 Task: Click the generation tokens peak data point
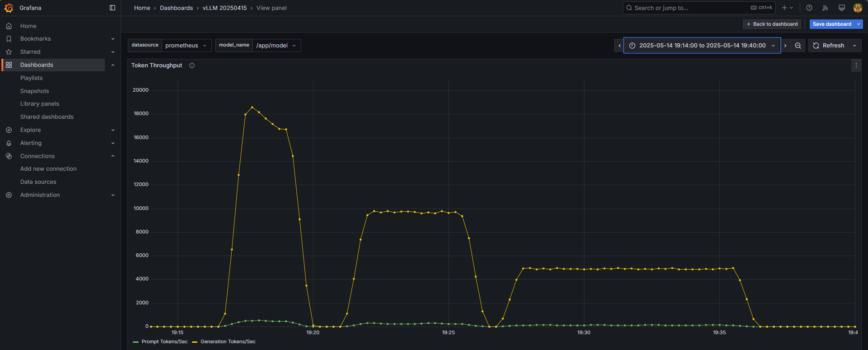click(x=252, y=107)
